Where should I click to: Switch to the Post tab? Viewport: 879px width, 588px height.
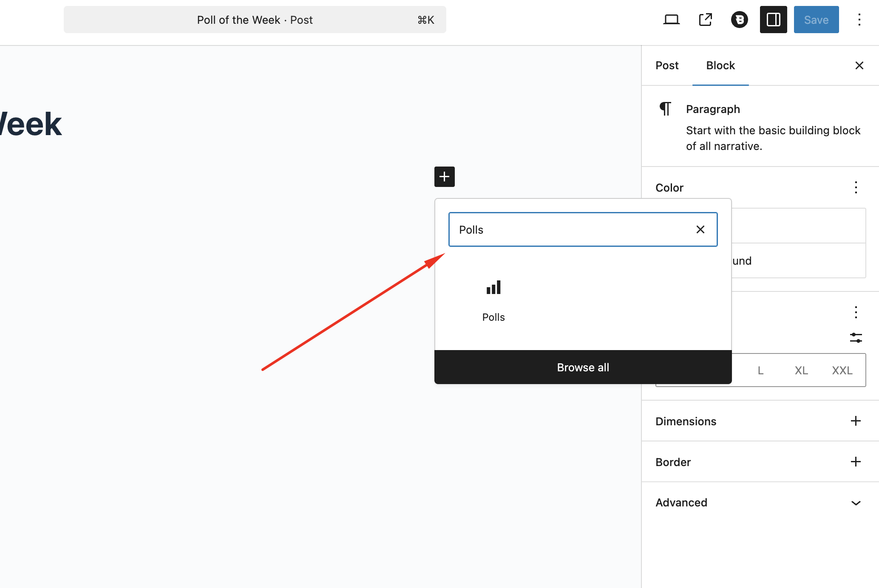tap(667, 65)
